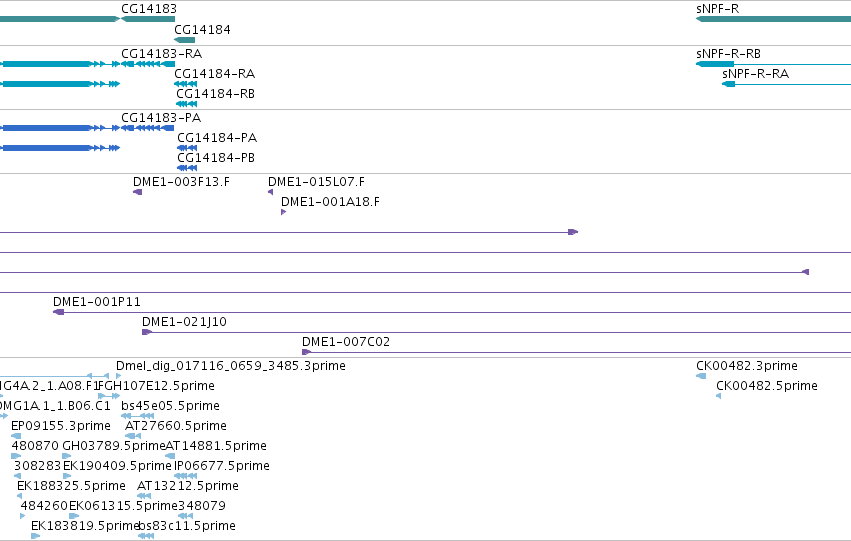Click the CG14183-PA protein label
The width and height of the screenshot is (851, 541).
[x=161, y=118]
